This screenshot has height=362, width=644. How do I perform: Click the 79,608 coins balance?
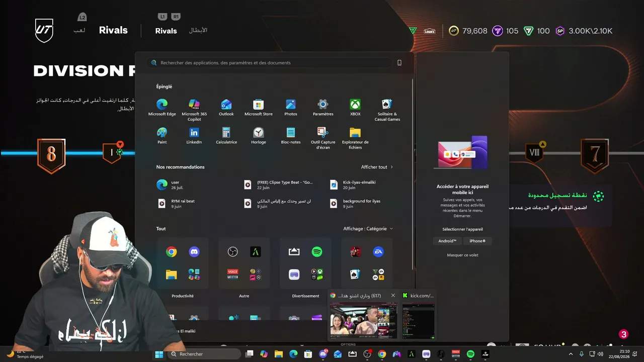(x=468, y=31)
